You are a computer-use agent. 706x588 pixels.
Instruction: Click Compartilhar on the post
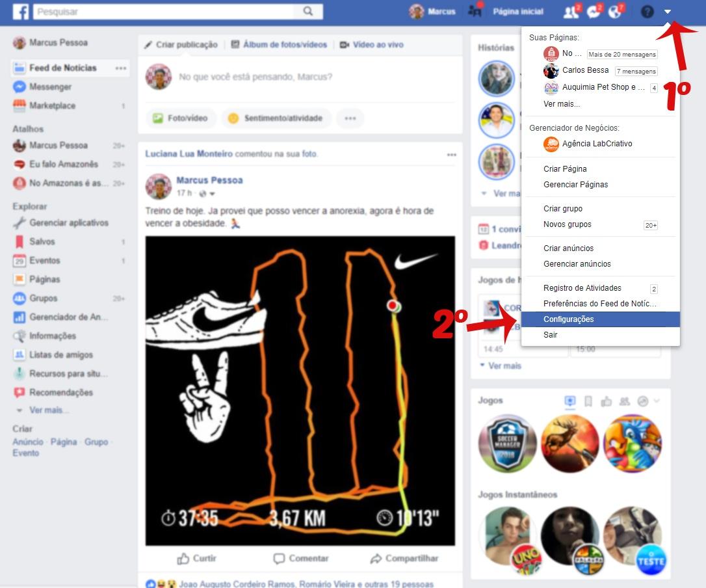404,559
